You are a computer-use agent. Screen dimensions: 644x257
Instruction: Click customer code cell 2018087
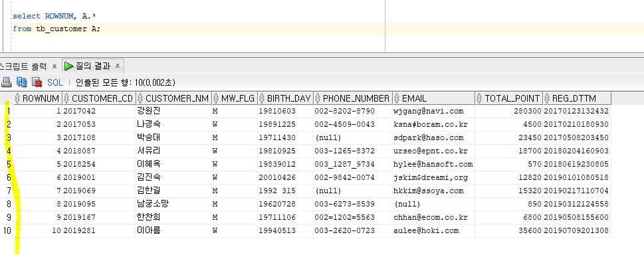(x=99, y=151)
